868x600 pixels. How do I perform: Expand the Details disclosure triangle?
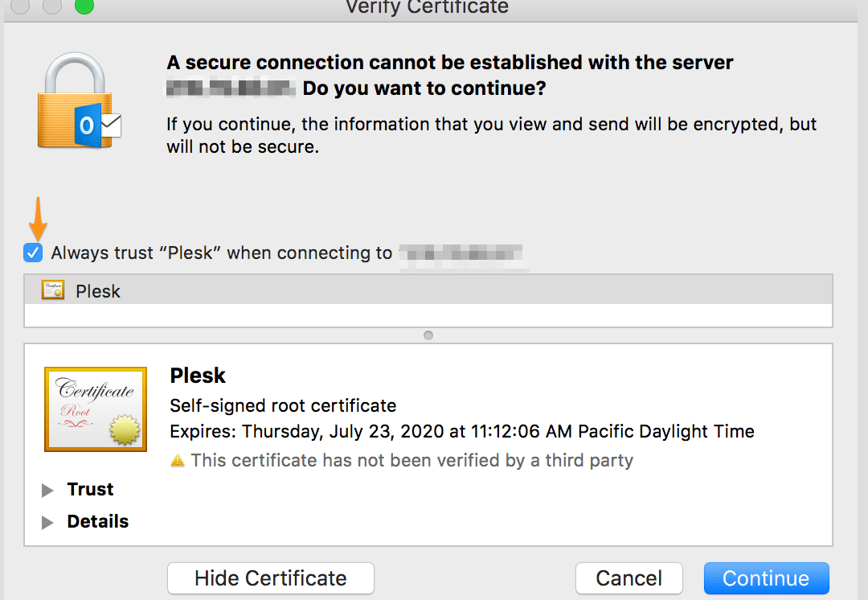pyautogui.click(x=48, y=523)
